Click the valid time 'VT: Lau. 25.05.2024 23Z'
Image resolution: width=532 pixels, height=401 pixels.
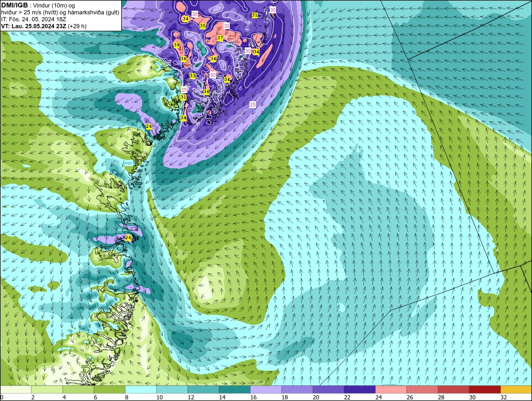pyautogui.click(x=34, y=26)
